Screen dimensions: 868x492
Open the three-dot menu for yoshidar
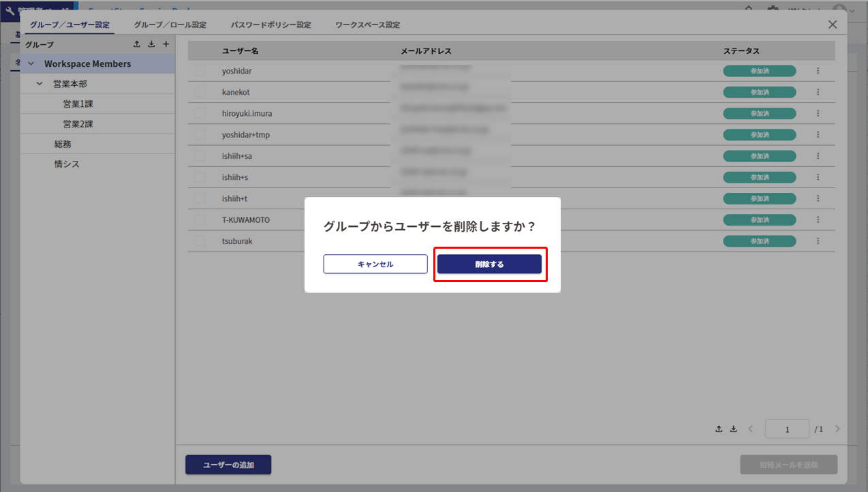pyautogui.click(x=818, y=71)
